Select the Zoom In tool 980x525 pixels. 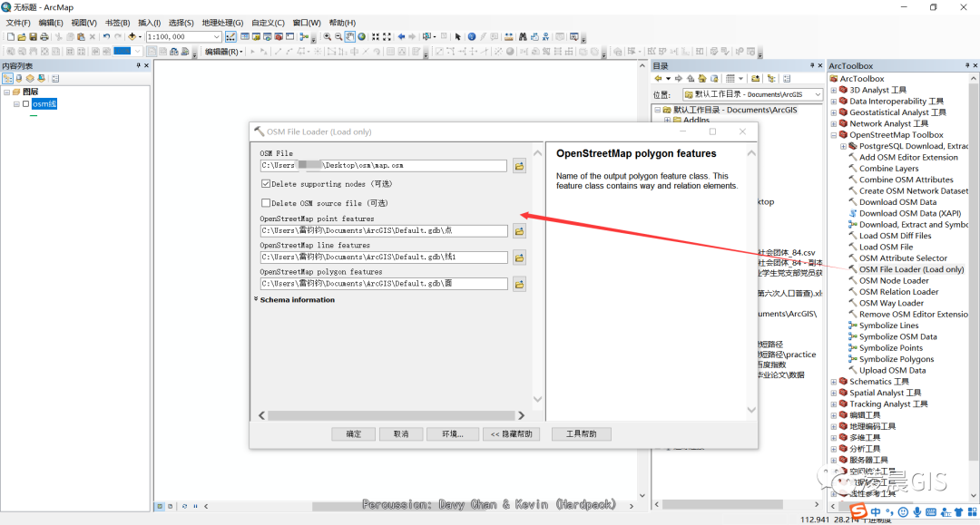[328, 37]
